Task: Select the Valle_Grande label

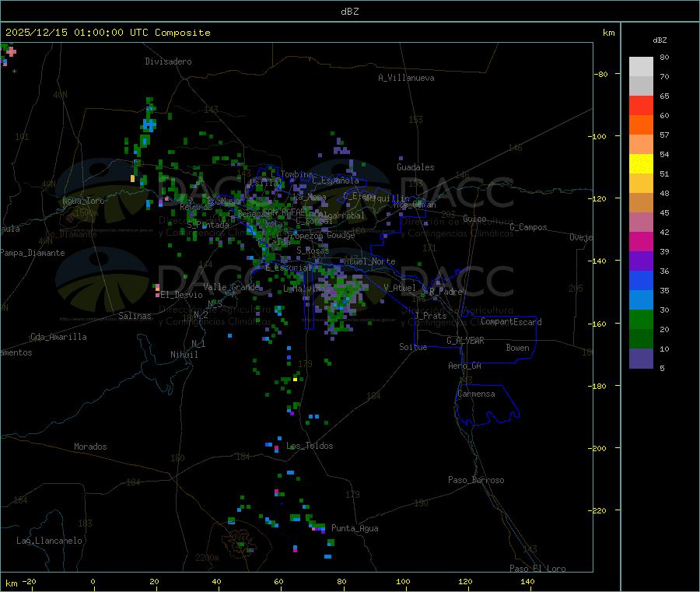Action: click(231, 287)
